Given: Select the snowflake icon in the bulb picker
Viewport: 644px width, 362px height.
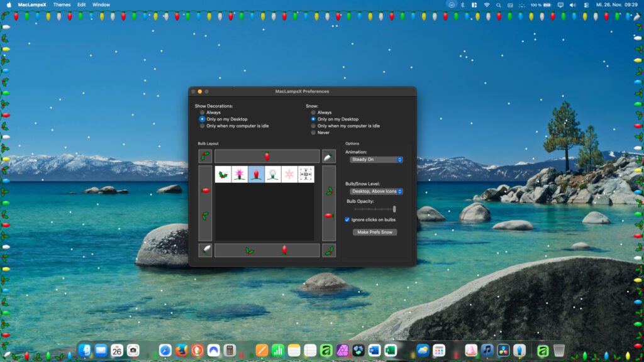Looking at the screenshot, I should (288, 173).
